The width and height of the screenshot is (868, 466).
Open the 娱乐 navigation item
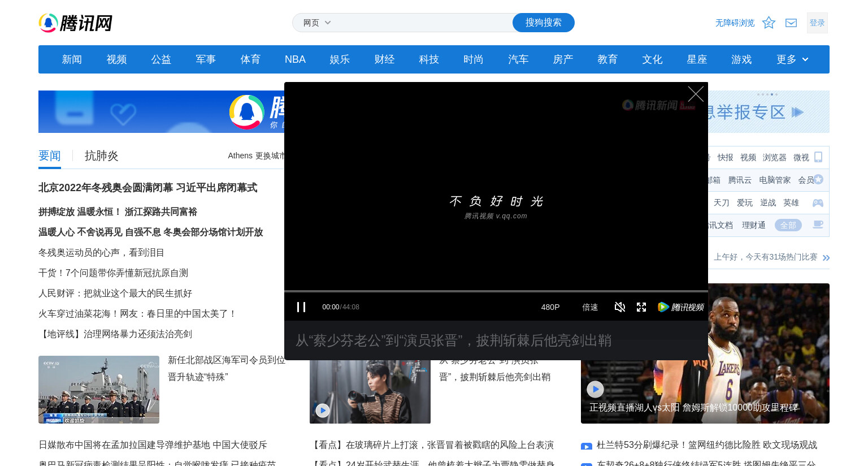[340, 59]
